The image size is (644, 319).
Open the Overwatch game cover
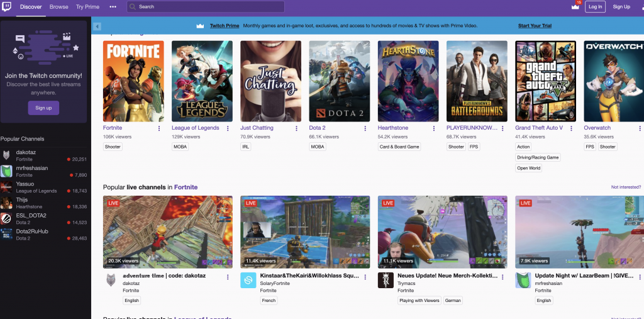coord(614,81)
